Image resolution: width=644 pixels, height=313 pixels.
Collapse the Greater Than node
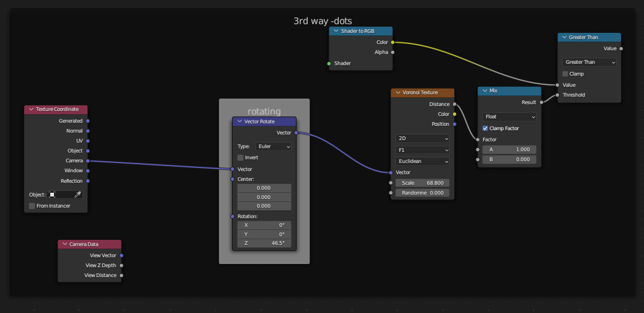[564, 37]
